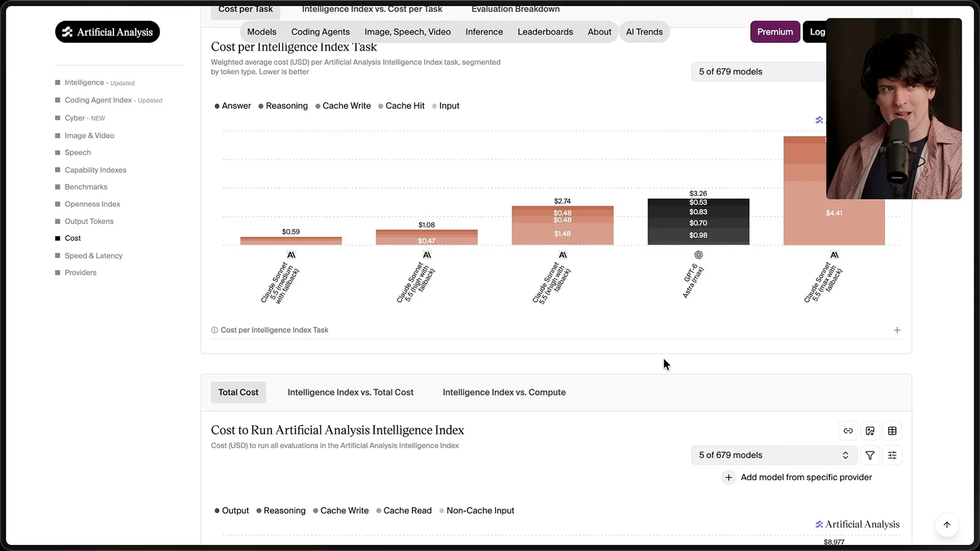
Task: Switch to Intelligence Index vs. Compute tab
Action: pos(504,392)
